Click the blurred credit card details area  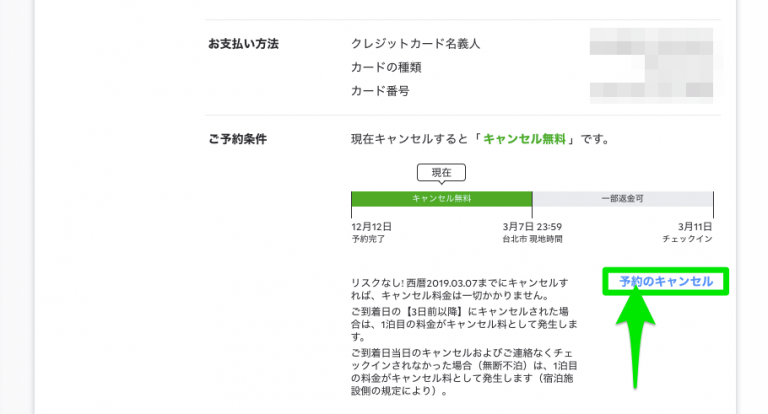point(650,67)
